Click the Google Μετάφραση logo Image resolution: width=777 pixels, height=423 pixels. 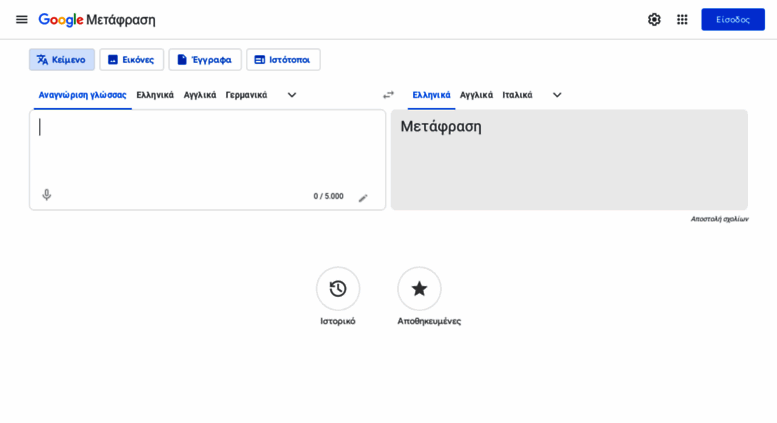click(97, 20)
